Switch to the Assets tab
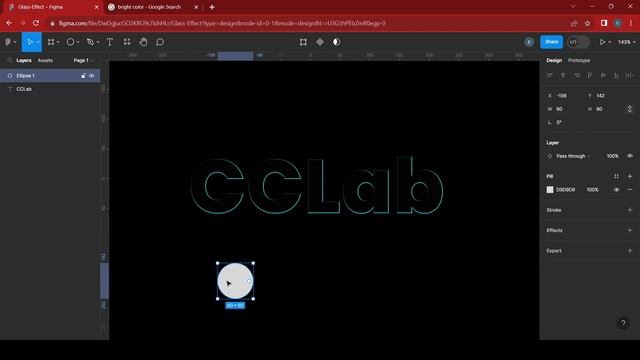The height and width of the screenshot is (360, 640). tap(45, 60)
